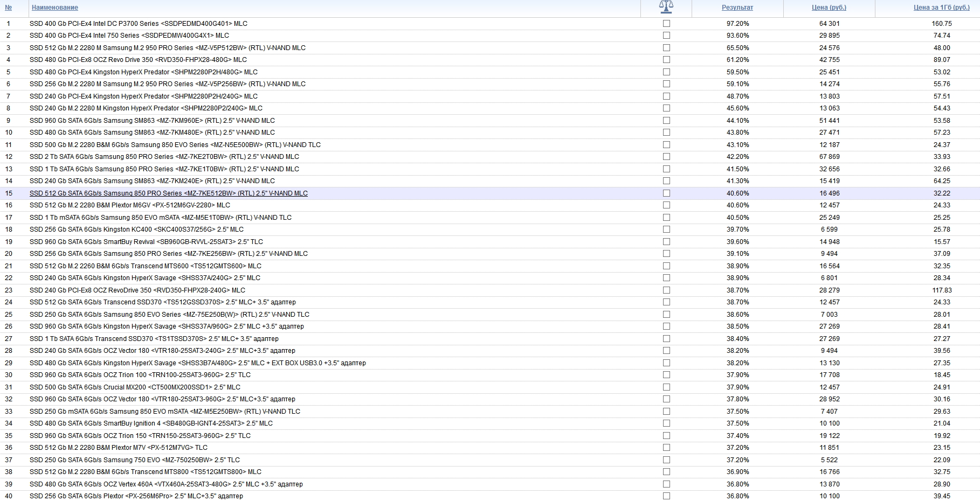Sort by Цена (руб.) column header
This screenshot has width=980, height=501.
click(x=829, y=8)
